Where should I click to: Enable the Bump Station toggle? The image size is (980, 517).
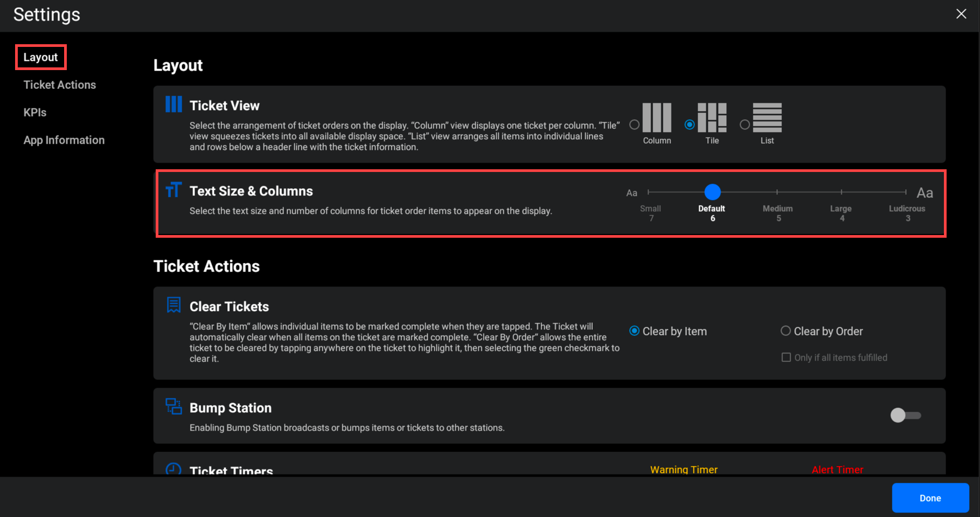pos(905,415)
